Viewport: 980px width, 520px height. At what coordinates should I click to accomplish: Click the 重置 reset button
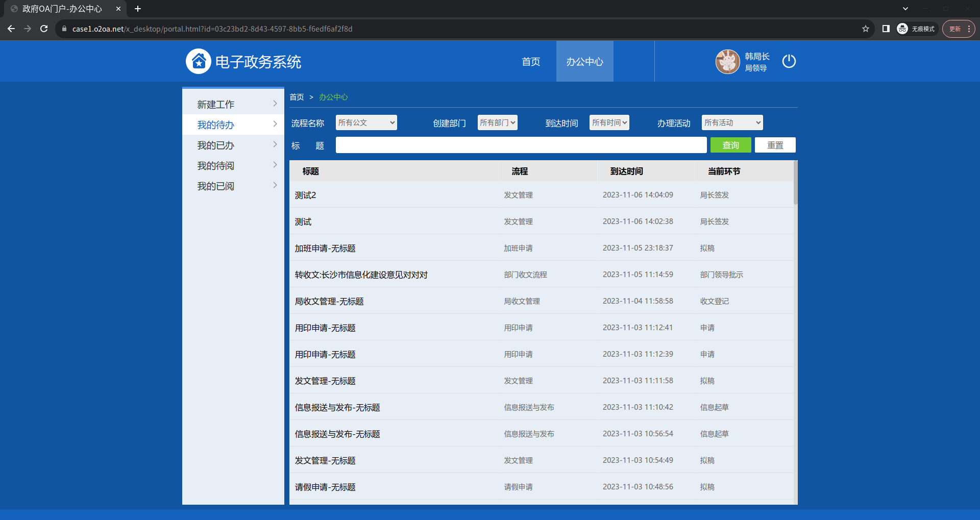click(x=775, y=145)
